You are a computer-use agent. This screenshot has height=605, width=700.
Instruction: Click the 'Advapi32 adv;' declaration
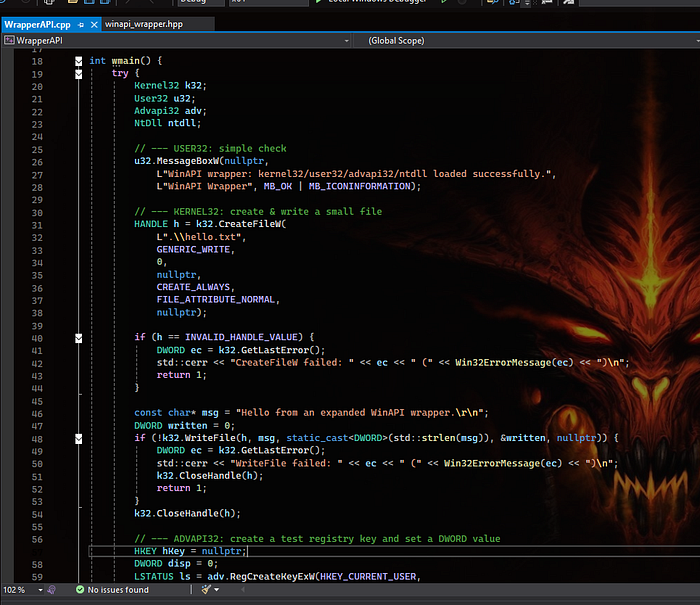point(170,111)
